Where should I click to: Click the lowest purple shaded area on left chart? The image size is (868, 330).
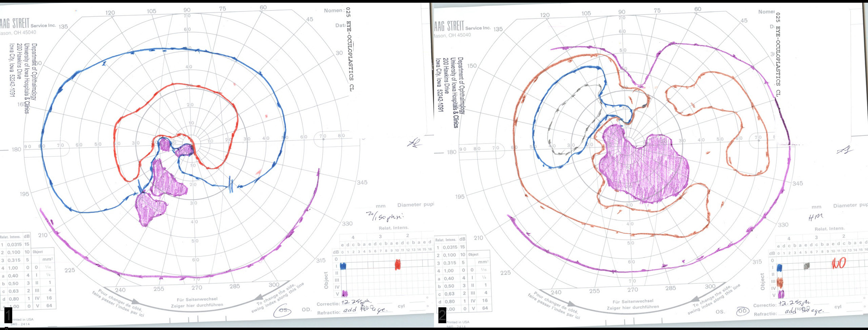click(x=150, y=209)
